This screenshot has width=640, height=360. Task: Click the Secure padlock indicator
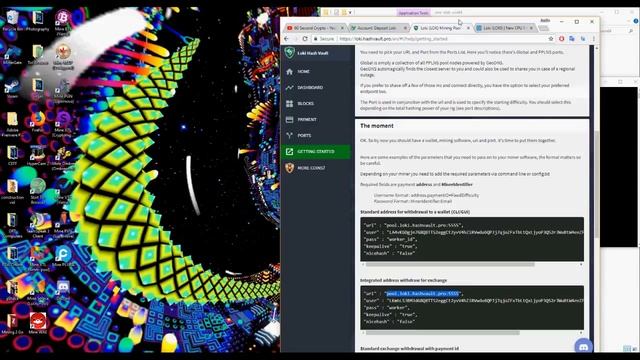324,39
